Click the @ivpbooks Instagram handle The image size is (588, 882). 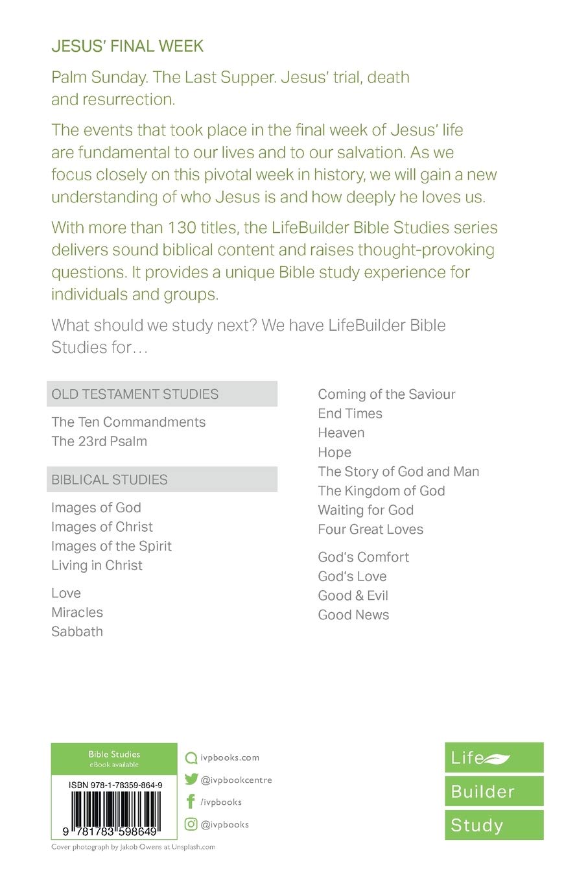[x=224, y=825]
